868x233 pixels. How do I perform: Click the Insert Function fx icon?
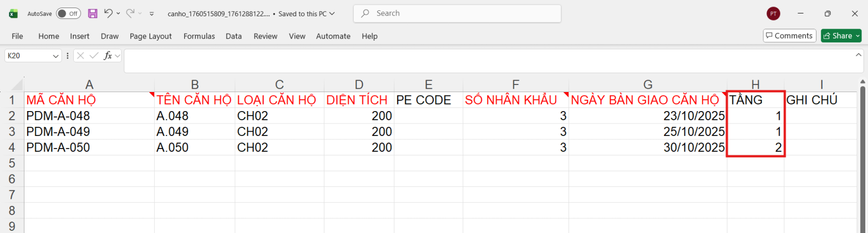pos(108,55)
